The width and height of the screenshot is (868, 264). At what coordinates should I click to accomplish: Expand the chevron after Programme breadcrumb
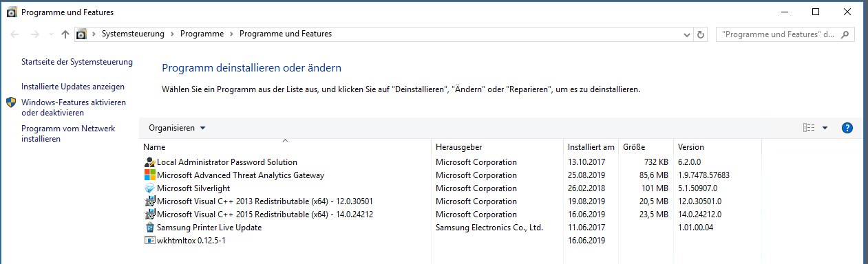pos(231,34)
